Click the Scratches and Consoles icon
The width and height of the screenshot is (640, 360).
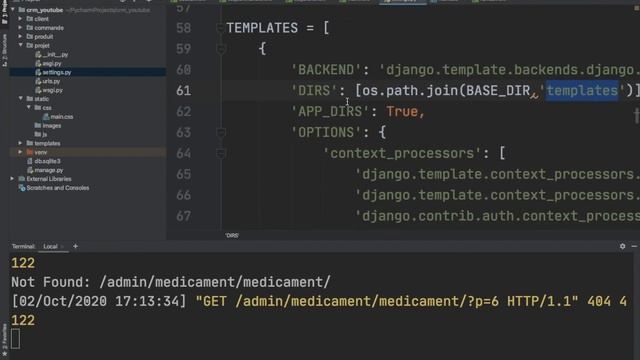pyautogui.click(x=22, y=188)
